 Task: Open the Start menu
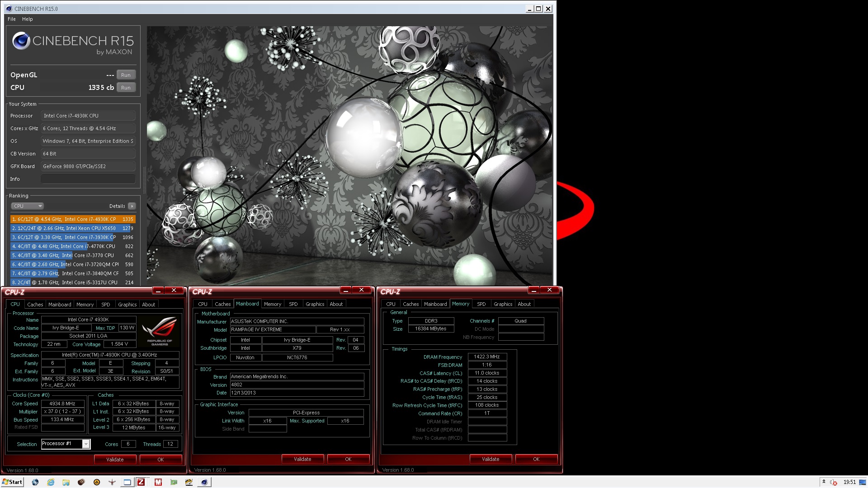pyautogui.click(x=12, y=482)
